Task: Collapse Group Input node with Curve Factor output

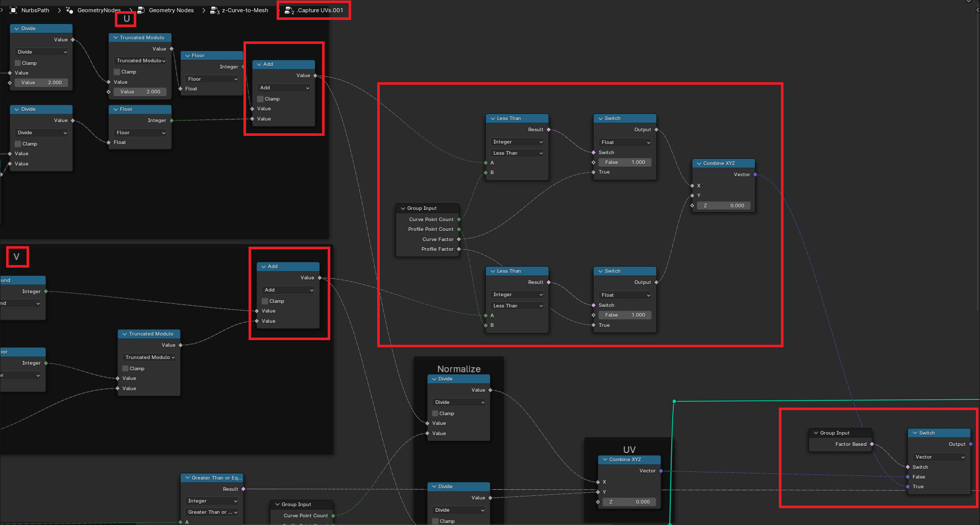Action: (x=403, y=208)
